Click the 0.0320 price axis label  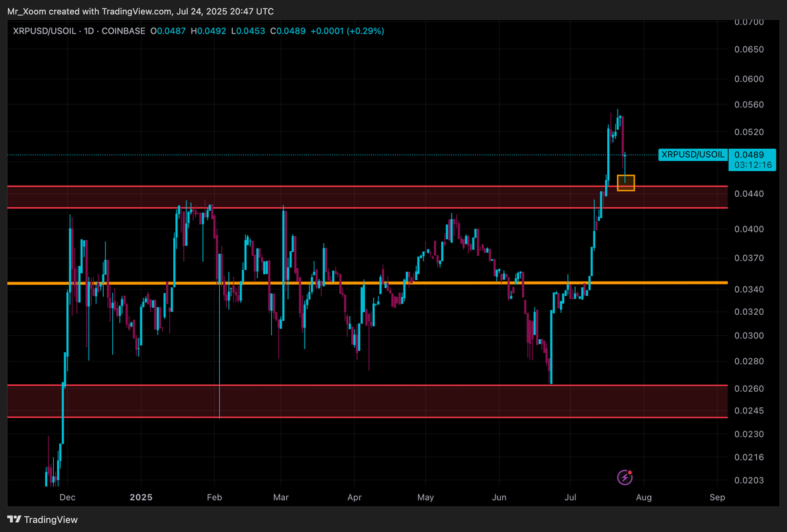(x=749, y=312)
